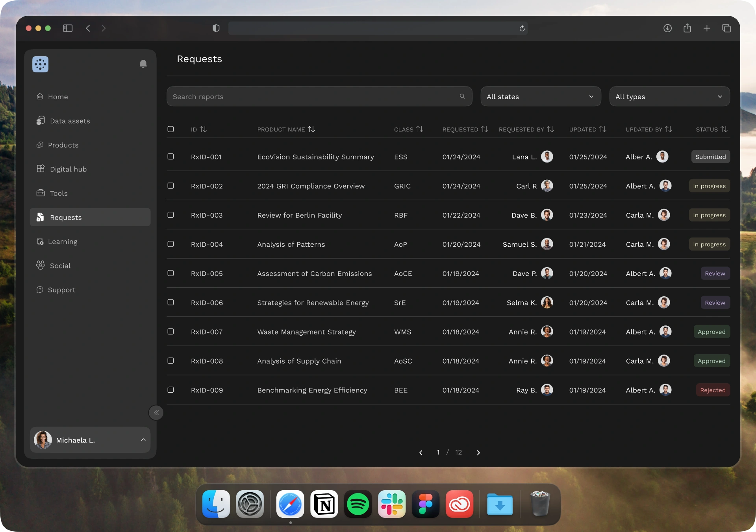Select the RxID-007 row checkbox
This screenshot has width=756, height=532.
click(x=170, y=332)
